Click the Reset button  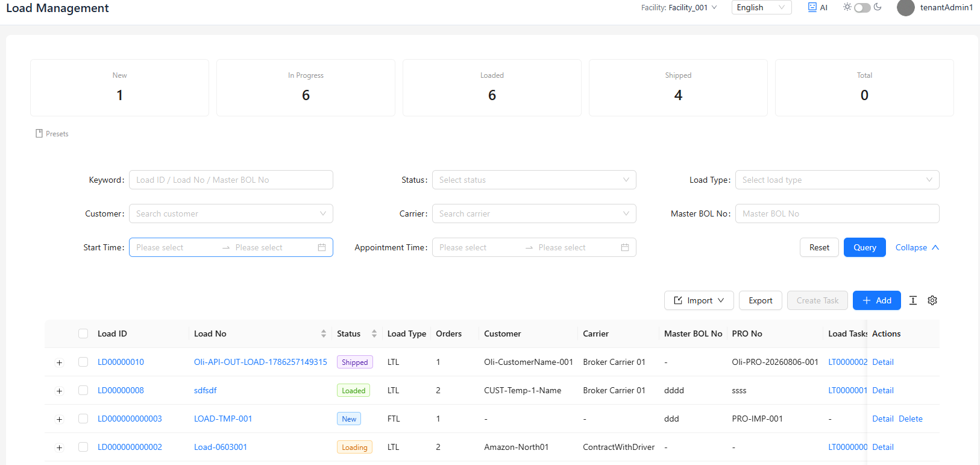(x=819, y=247)
